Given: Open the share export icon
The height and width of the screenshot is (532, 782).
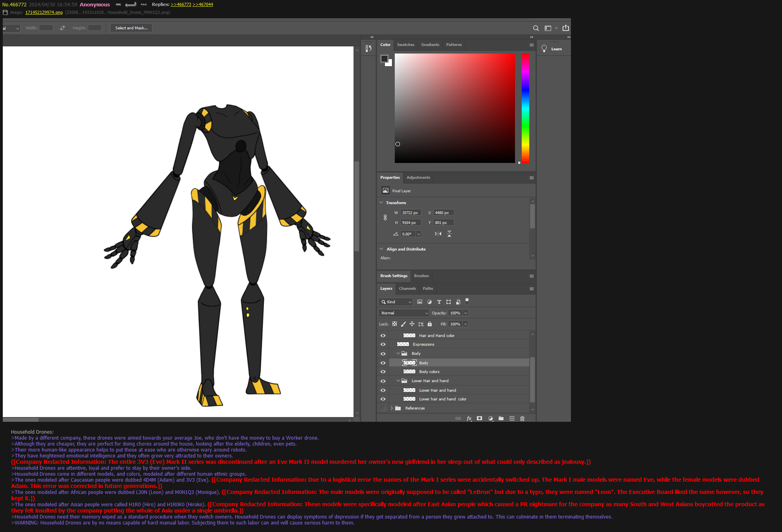Looking at the screenshot, I should pyautogui.click(x=565, y=28).
